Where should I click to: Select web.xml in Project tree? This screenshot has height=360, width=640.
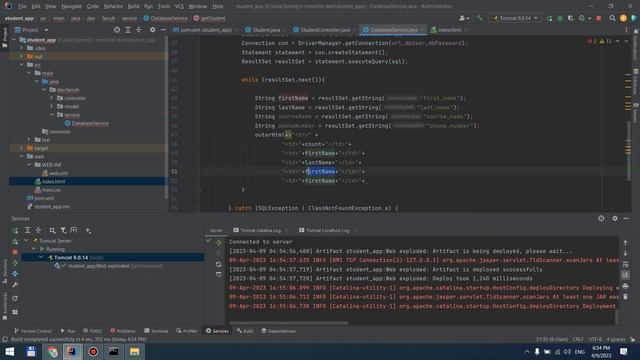pos(58,173)
